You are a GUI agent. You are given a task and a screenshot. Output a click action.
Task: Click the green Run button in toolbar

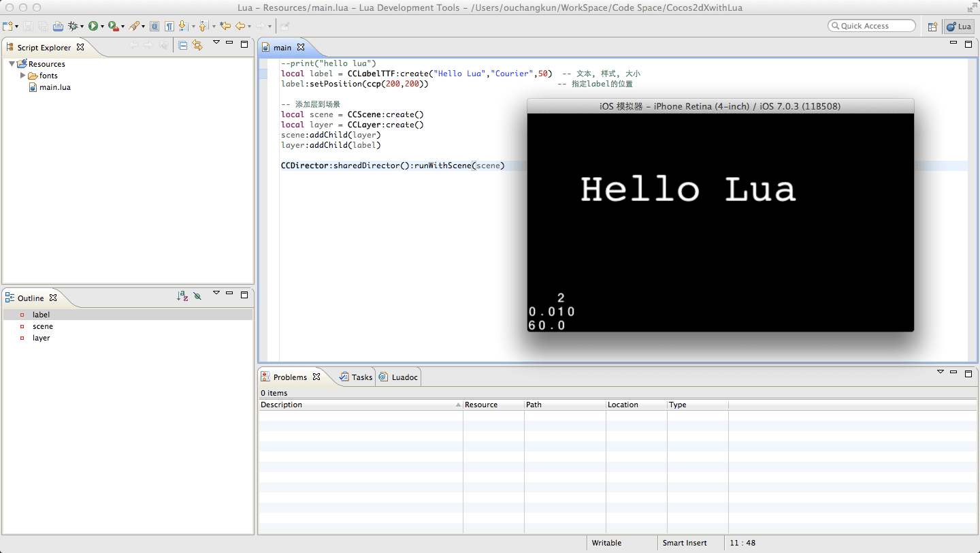coord(93,26)
